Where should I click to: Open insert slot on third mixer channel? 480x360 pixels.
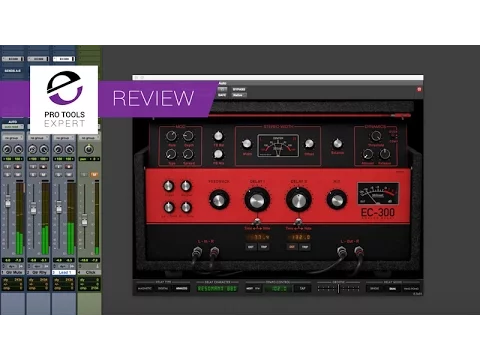(64, 59)
